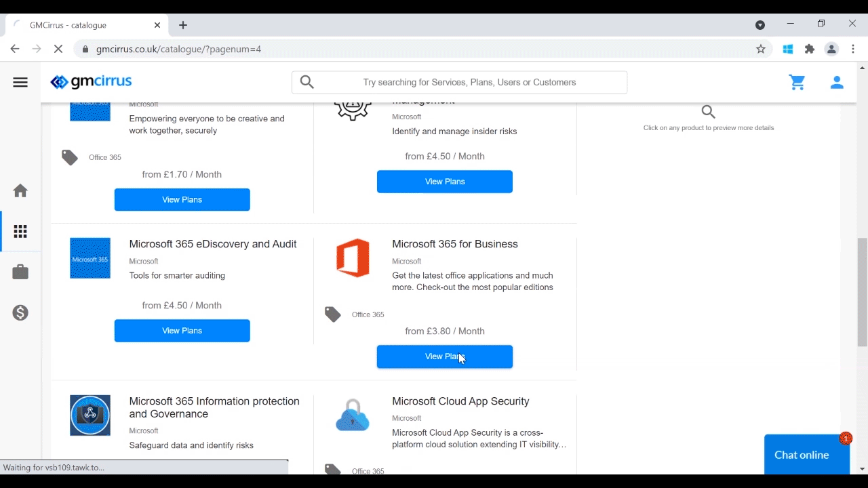Open the catalogue grid sidebar icon
The image size is (868, 488).
20,232
